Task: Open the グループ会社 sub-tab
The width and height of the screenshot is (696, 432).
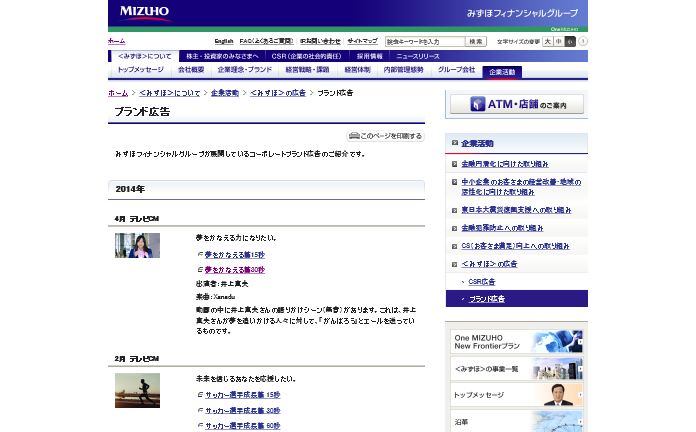Action: 456,70
